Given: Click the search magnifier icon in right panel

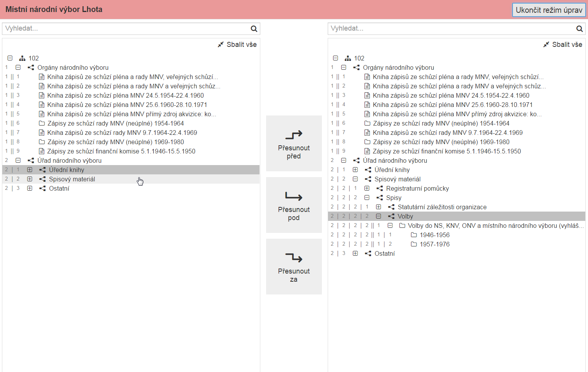Looking at the screenshot, I should point(579,29).
